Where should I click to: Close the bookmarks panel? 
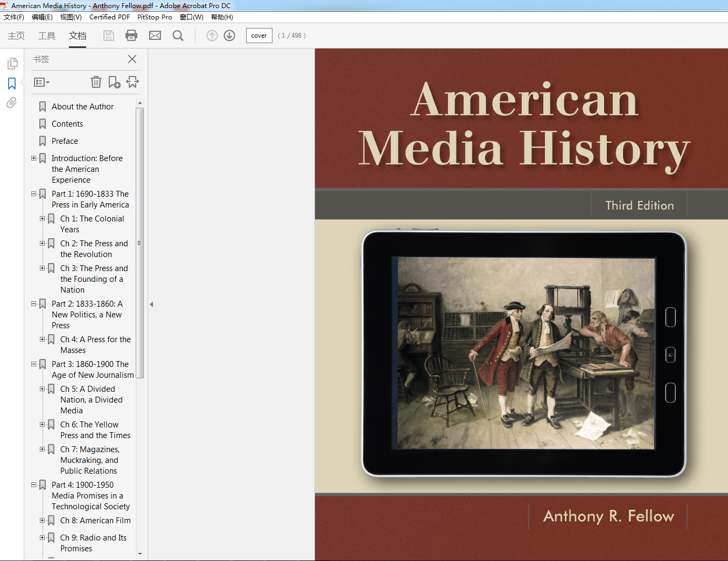[x=132, y=59]
